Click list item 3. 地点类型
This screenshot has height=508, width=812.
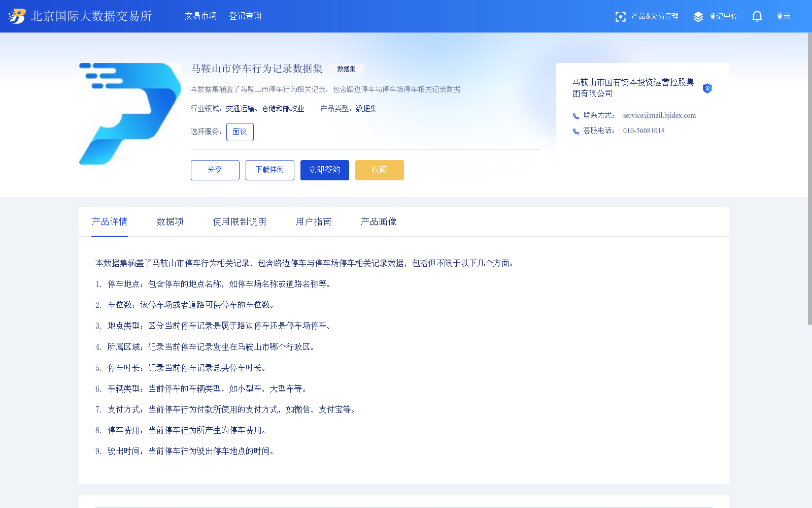[214, 326]
